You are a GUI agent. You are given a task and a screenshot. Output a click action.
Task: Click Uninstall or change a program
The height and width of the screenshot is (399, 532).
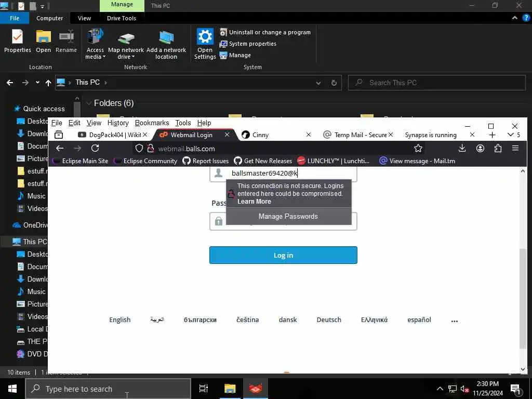click(265, 32)
